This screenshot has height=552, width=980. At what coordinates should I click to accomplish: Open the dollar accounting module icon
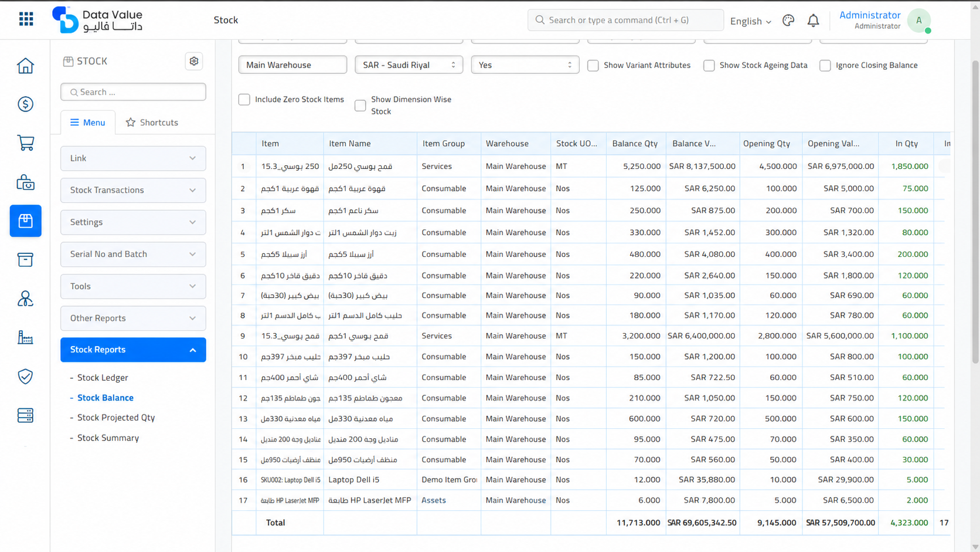pyautogui.click(x=25, y=104)
